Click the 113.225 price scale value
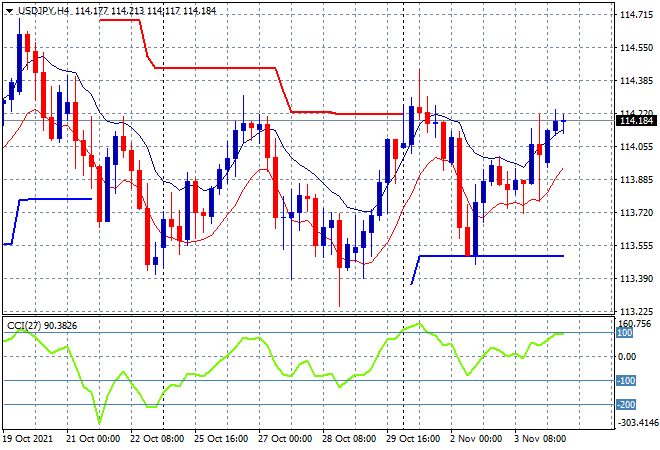The width and height of the screenshot is (660, 450). tap(636, 312)
